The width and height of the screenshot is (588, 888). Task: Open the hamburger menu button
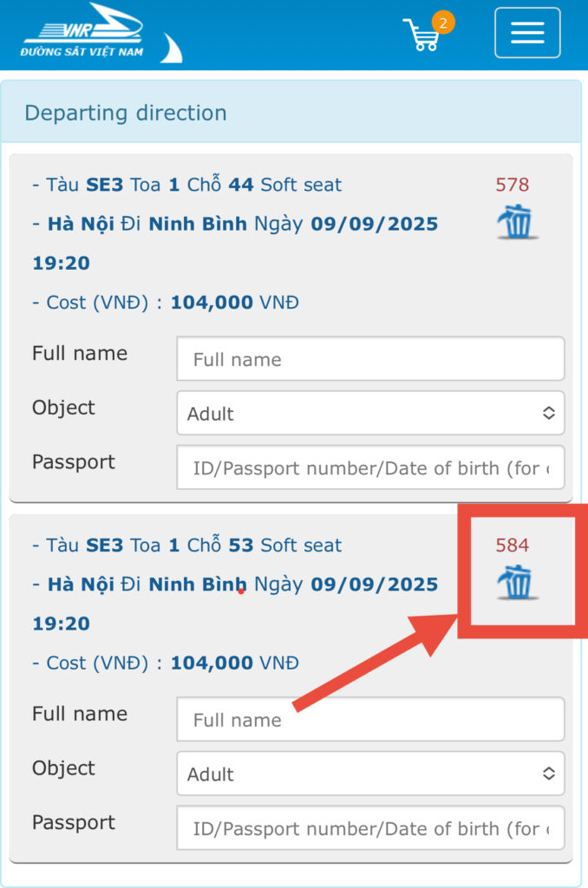coord(527,33)
